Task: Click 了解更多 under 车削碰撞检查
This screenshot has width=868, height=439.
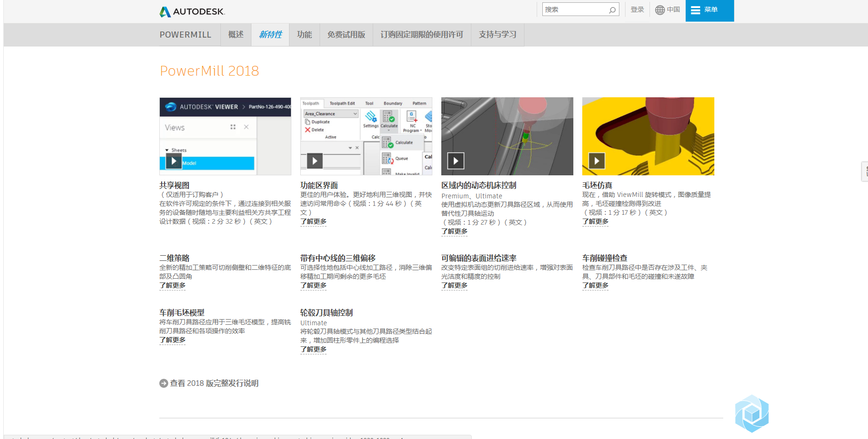Action: point(595,285)
